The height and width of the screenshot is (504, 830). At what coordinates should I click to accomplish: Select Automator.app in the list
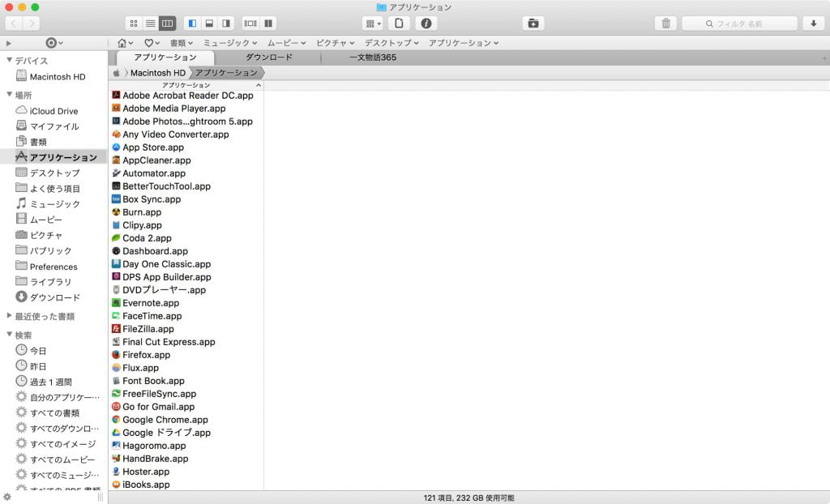[186, 173]
